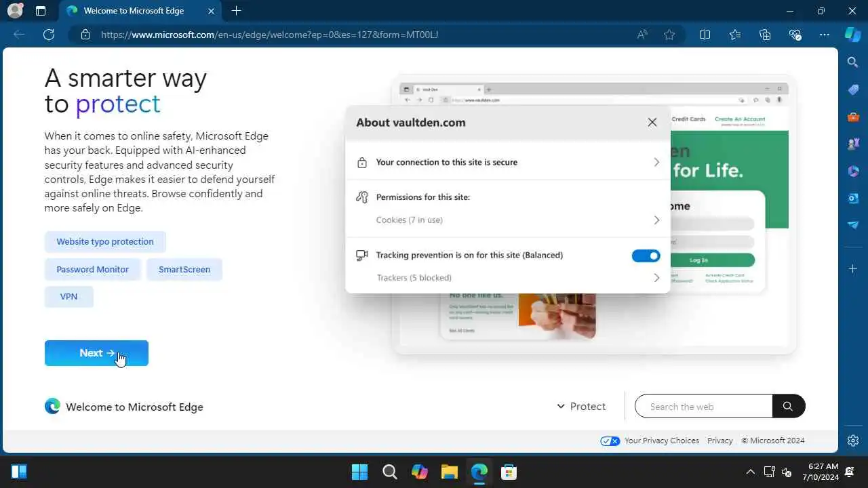Expand Cookies (7 in use) chevron
Image resolution: width=868 pixels, height=488 pixels.
656,220
